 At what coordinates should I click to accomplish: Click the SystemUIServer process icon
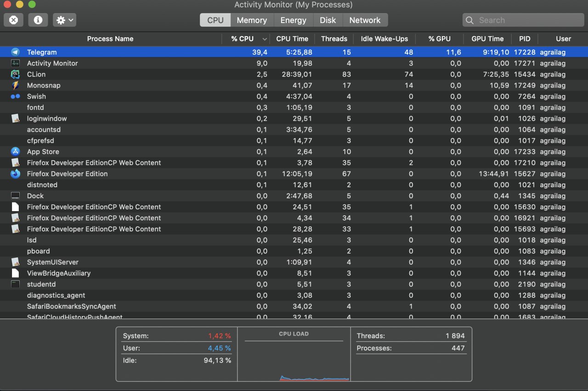[16, 262]
